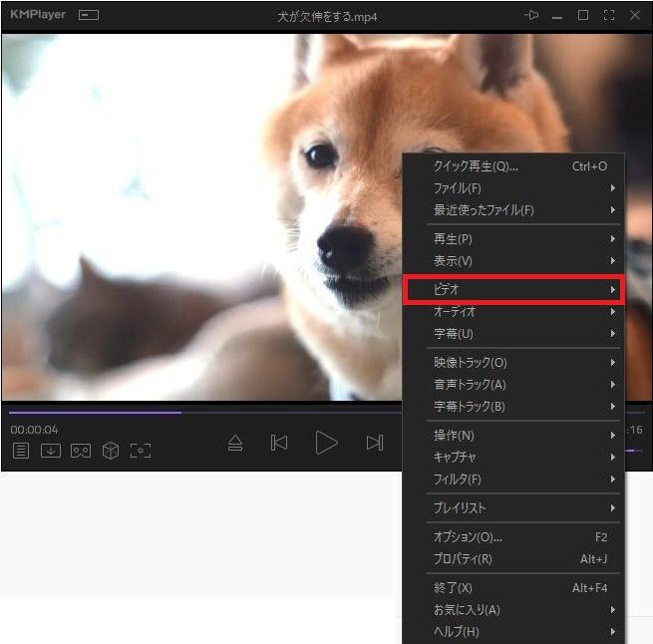Toggle VR goggles mode icon
The image size is (653, 644).
[x=81, y=451]
